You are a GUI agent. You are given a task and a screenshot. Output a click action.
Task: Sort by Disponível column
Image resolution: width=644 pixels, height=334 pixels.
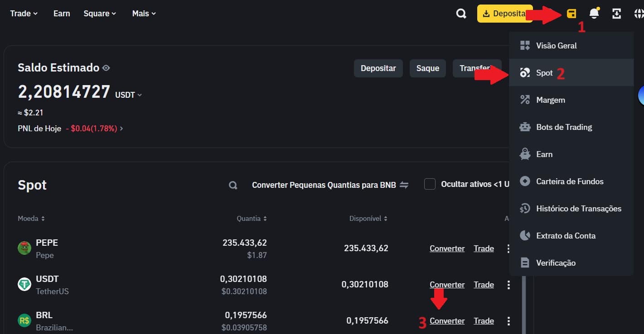coord(368,218)
